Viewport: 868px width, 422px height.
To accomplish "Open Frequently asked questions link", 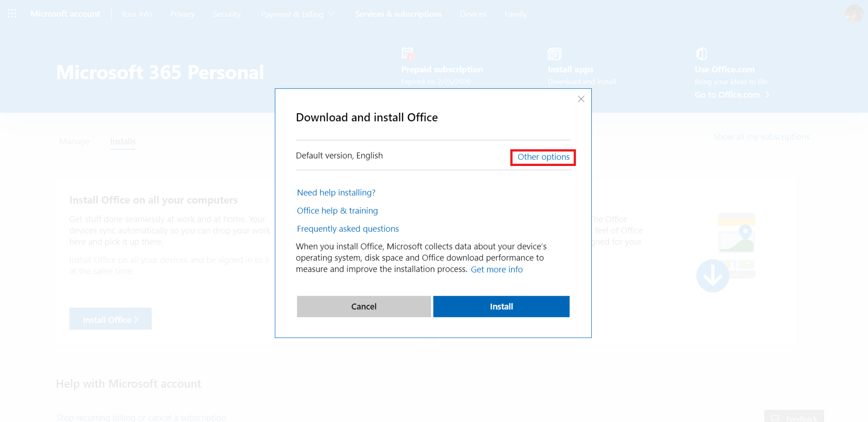I will coord(348,229).
